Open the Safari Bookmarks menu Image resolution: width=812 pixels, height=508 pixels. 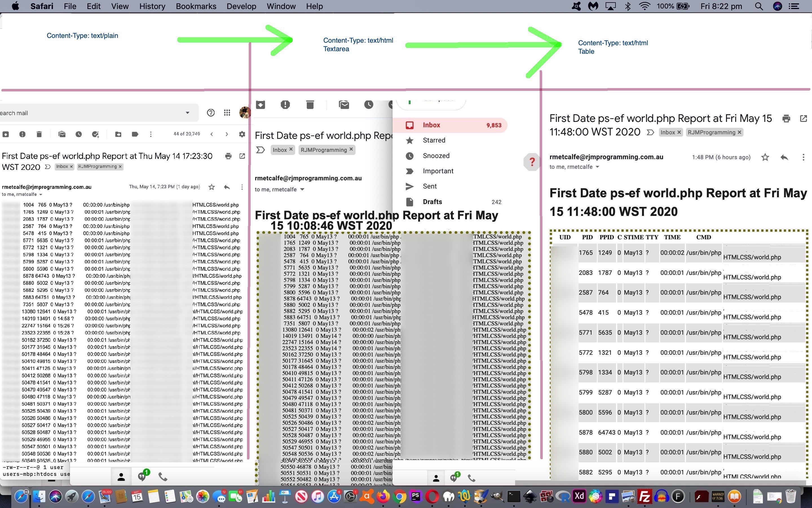point(196,6)
